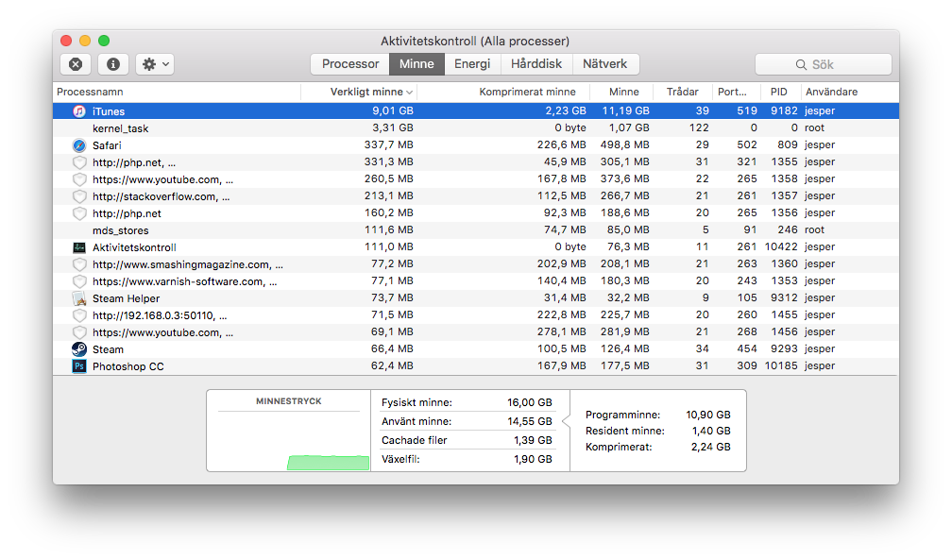Screen dimensions: 952x560
Task: Select the Minne tab
Action: [x=416, y=64]
